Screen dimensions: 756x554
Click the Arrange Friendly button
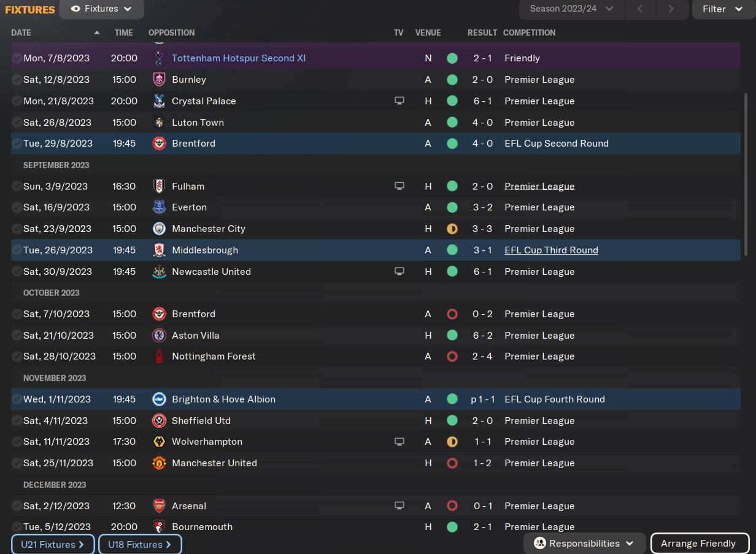click(x=700, y=544)
